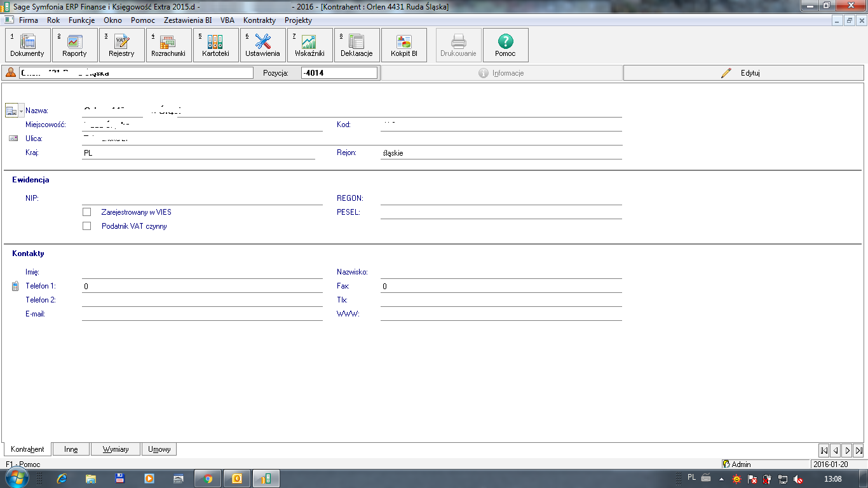Open the Wskaźniki chart icon
Image resolution: width=868 pixels, height=488 pixels.
[x=309, y=45]
